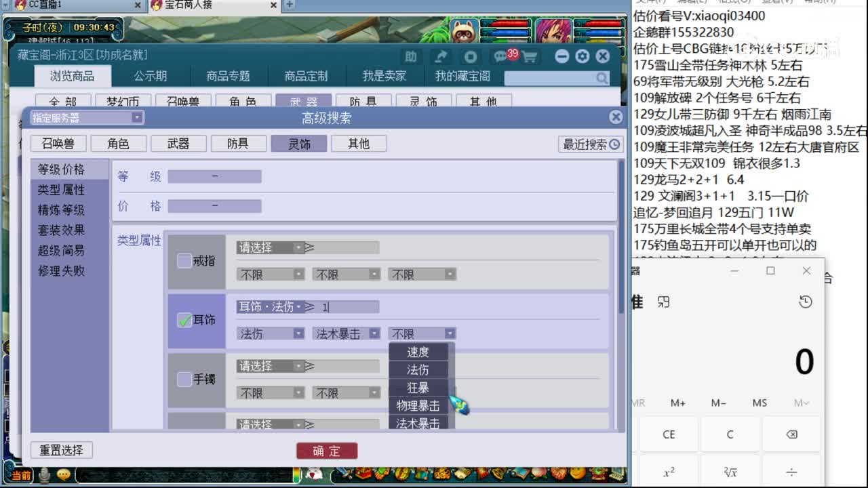Image resolution: width=868 pixels, height=488 pixels.
Task: Open the 指定服务器 server dropdown
Action: click(138, 117)
